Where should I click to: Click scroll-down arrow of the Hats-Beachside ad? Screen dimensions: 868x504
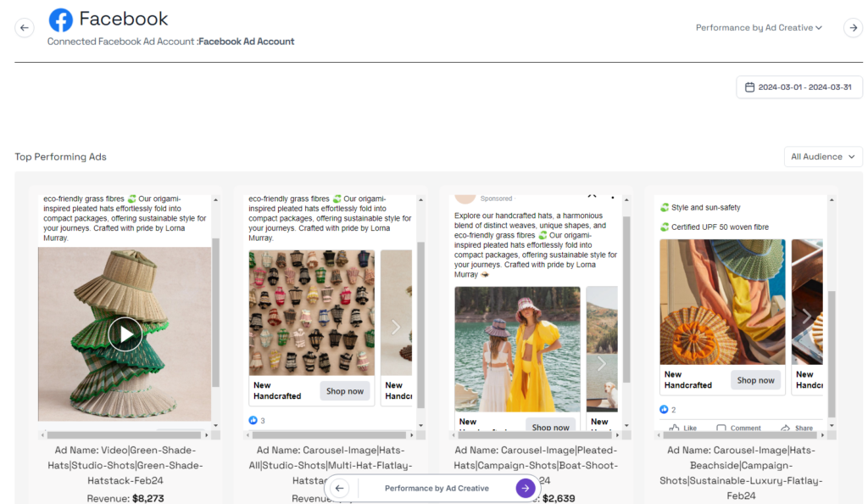(832, 425)
